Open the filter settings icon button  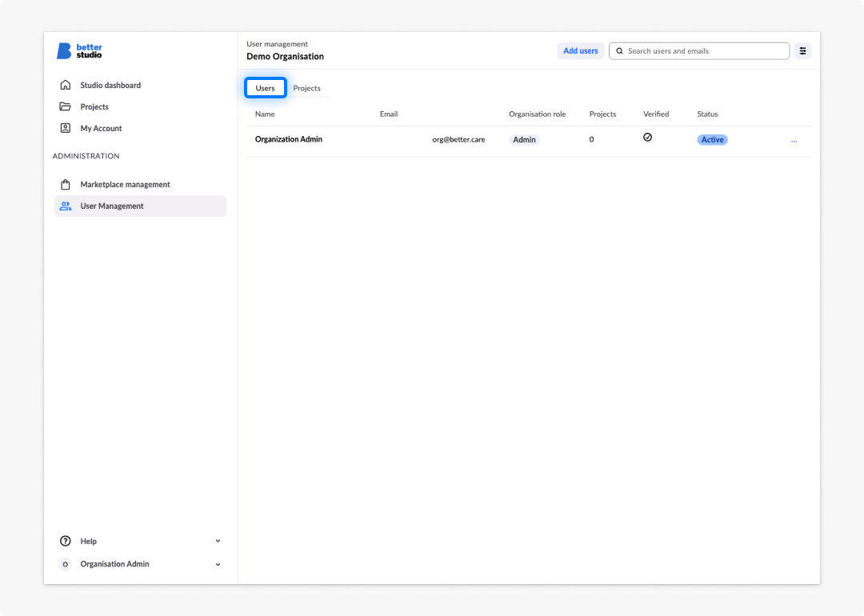coord(803,50)
